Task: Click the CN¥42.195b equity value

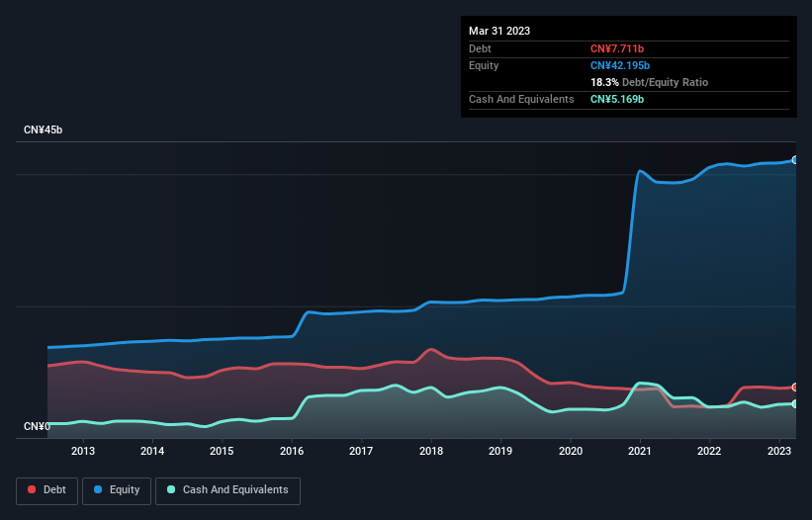Action: pyautogui.click(x=620, y=65)
